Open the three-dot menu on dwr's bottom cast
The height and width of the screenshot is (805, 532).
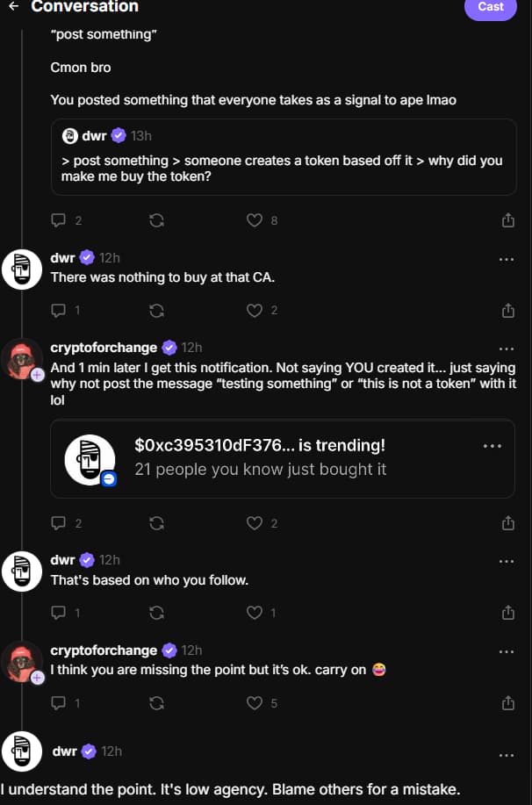507,755
